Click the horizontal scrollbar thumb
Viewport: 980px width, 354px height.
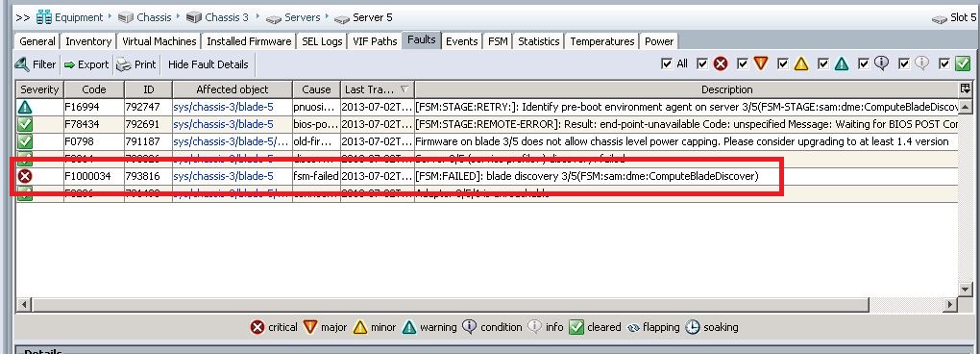tap(450, 305)
